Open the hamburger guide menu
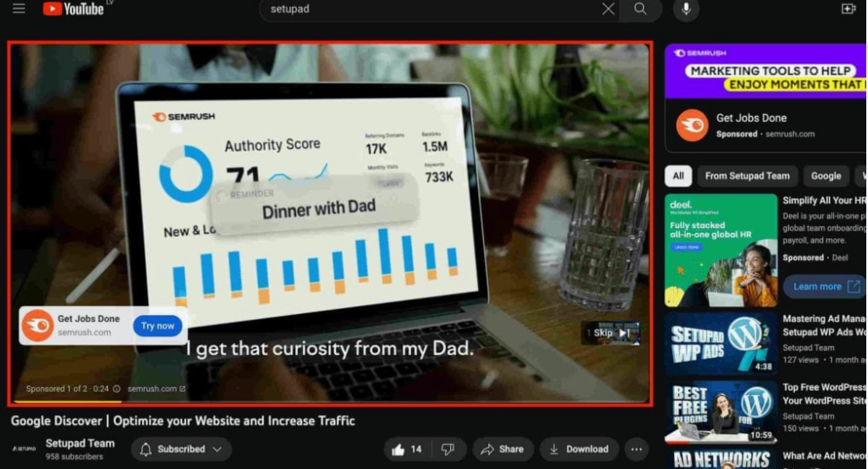 pyautogui.click(x=19, y=9)
